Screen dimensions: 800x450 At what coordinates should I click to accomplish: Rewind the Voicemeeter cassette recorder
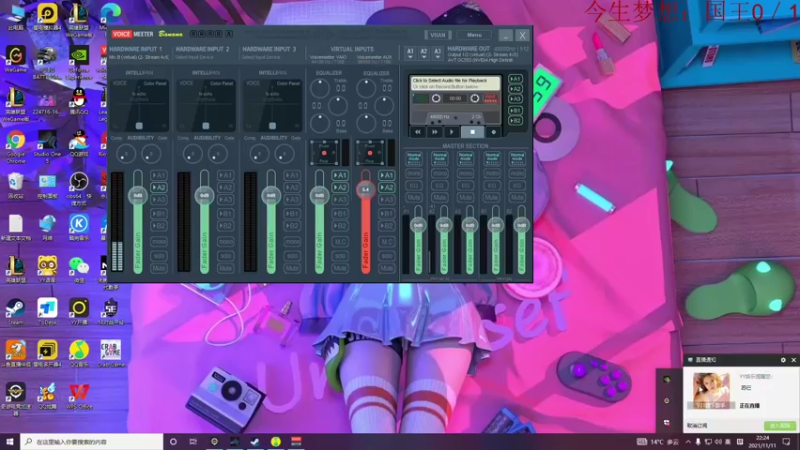[417, 132]
